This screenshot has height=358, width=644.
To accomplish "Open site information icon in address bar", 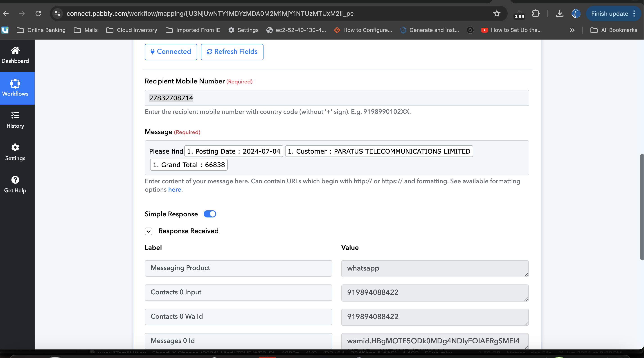I will [x=58, y=13].
